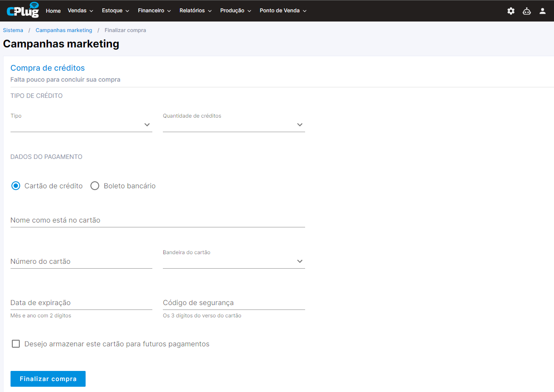Check the store card for future payments box
Image resolution: width=554 pixels, height=392 pixels.
(16, 344)
